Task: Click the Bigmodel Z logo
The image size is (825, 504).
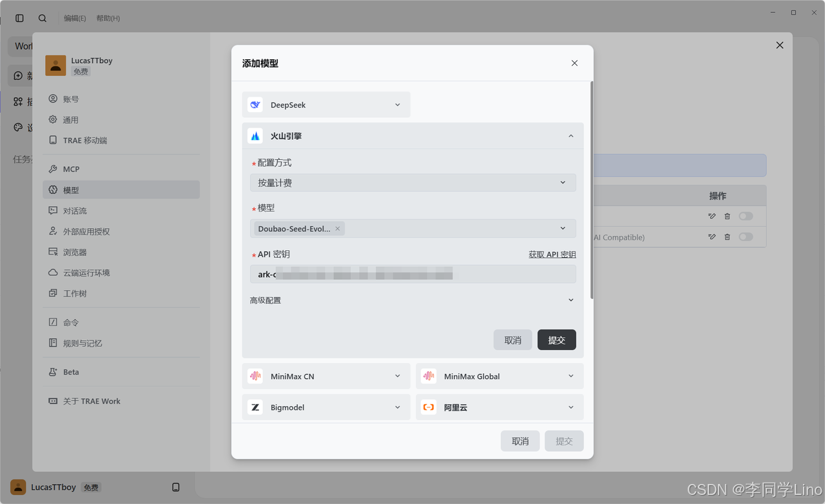Action: [255, 407]
